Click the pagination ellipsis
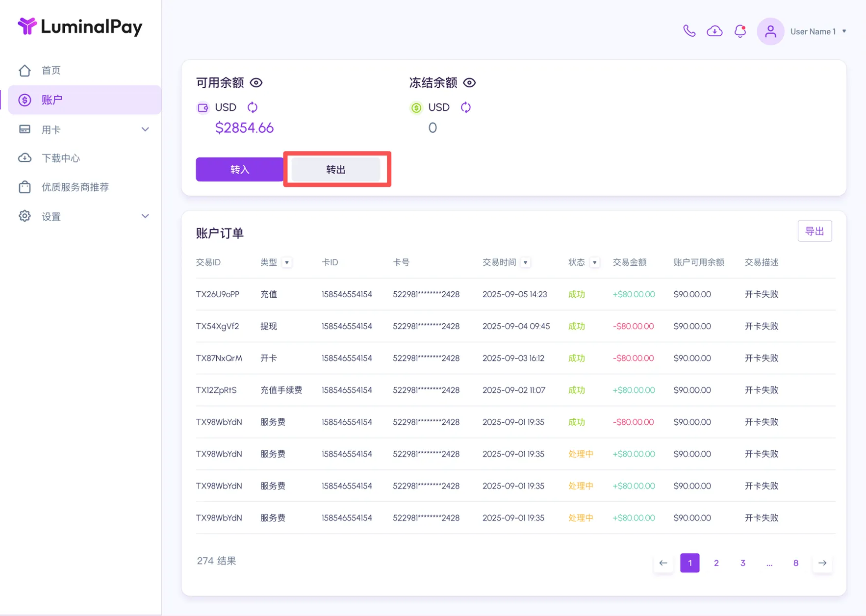 click(769, 563)
